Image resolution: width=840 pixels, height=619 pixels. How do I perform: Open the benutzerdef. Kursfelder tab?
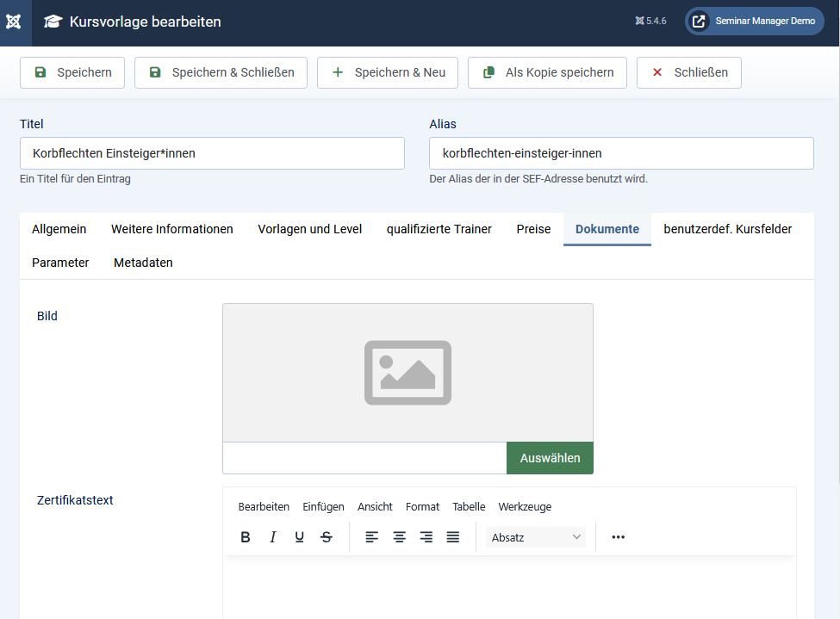pyautogui.click(x=727, y=229)
